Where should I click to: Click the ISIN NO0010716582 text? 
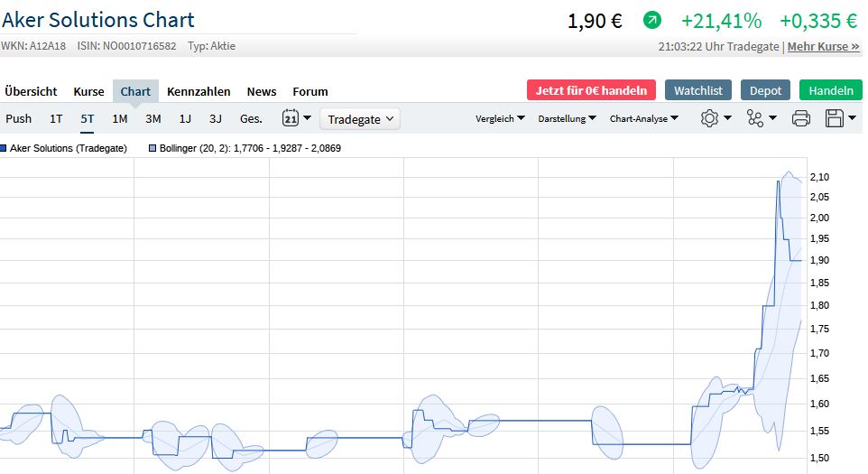(126, 46)
